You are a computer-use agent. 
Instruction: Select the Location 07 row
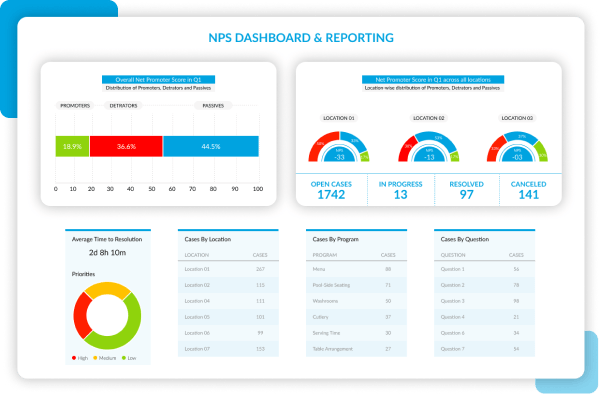point(228,349)
